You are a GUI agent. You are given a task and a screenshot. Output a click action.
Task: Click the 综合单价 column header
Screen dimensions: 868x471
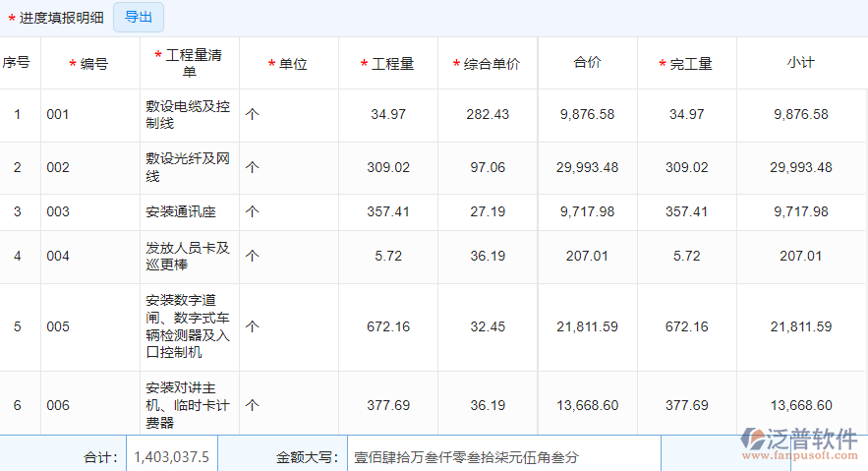(487, 64)
